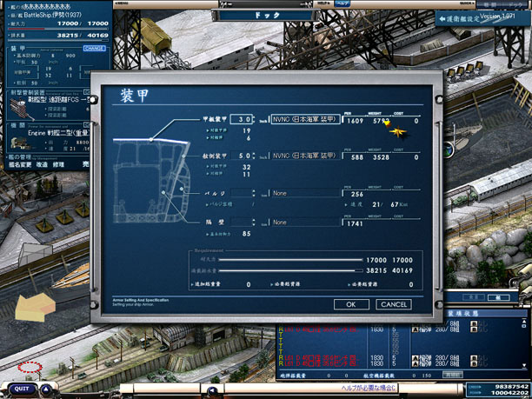
Task: Click the up arrow icon next to QUIT
Action: pos(46,389)
